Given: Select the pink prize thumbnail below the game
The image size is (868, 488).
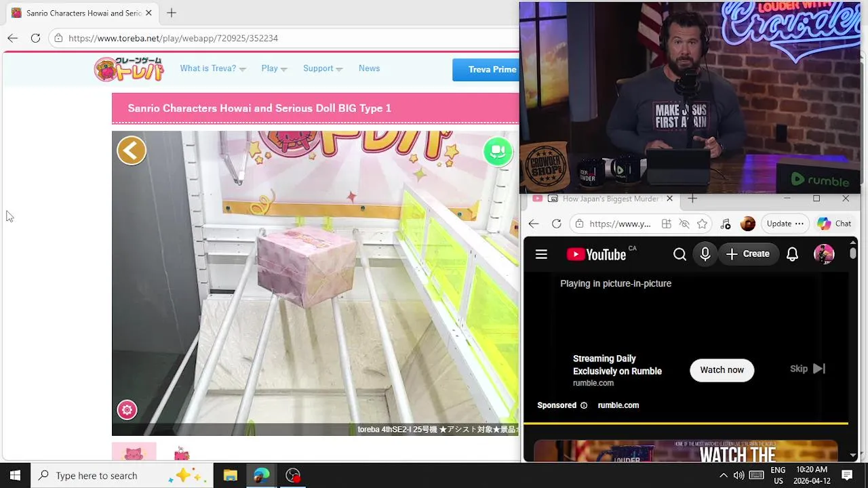Looking at the screenshot, I should pos(134,452).
